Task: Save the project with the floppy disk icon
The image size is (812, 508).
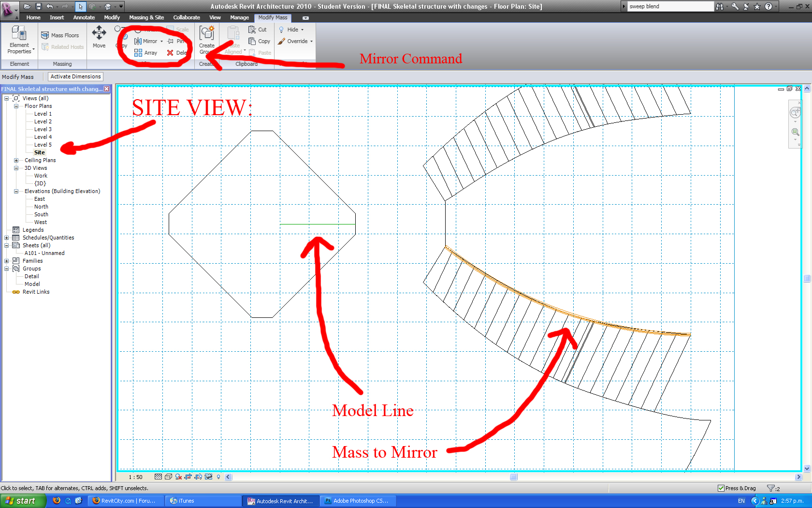Action: coord(39,6)
